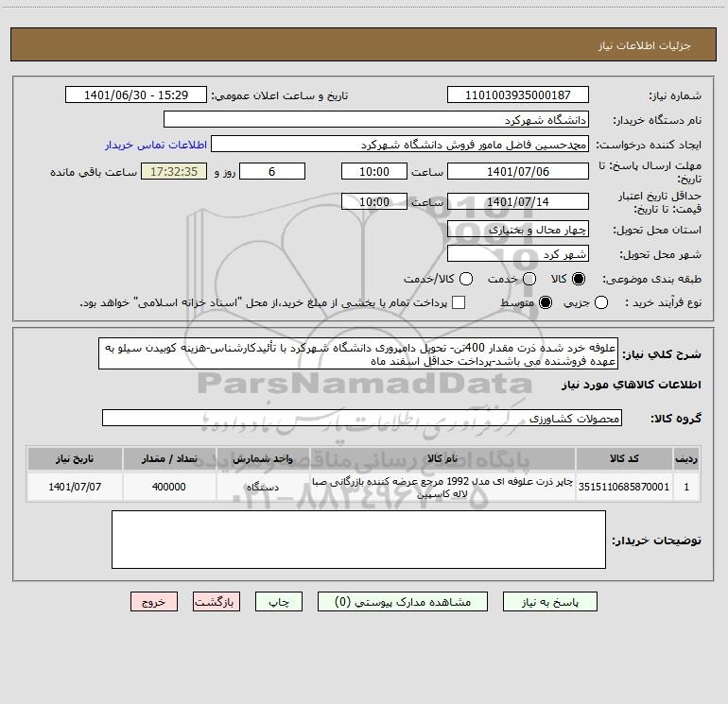Click the price validity hour field 10:00
Screen dimensions: 728x704
(374, 201)
